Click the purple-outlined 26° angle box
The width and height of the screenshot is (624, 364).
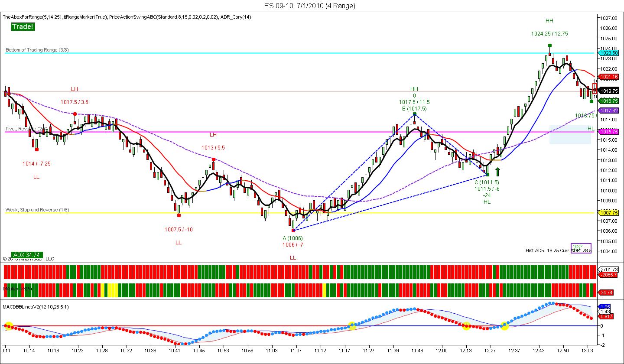pos(581,248)
